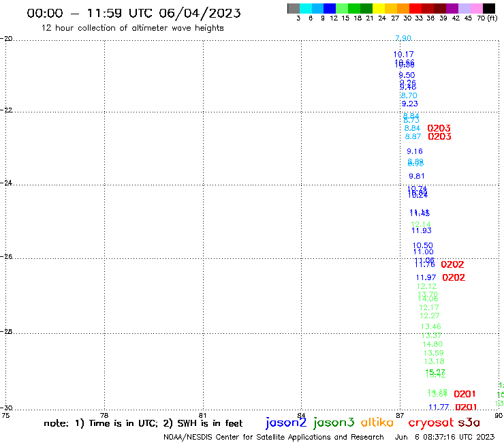Click the 12.27 wave height reading

click(430, 316)
